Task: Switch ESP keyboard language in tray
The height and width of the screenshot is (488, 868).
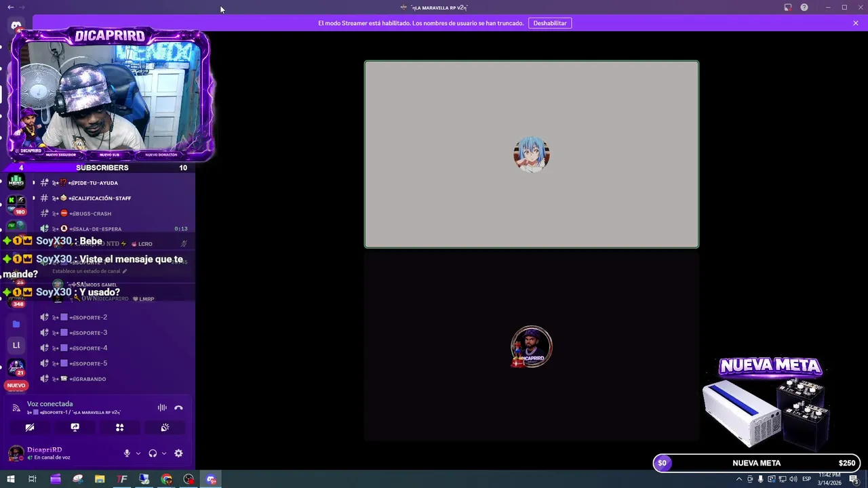Action: (x=807, y=479)
